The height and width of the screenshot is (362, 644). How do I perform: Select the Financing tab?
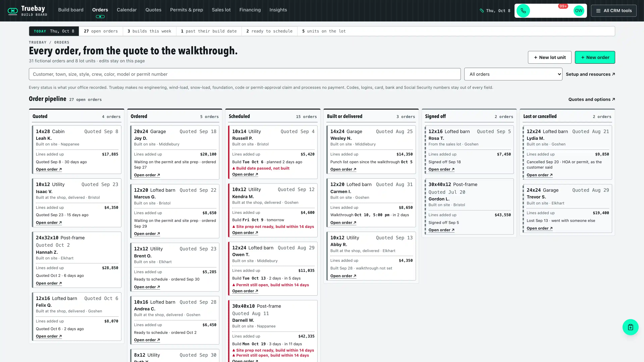(250, 10)
